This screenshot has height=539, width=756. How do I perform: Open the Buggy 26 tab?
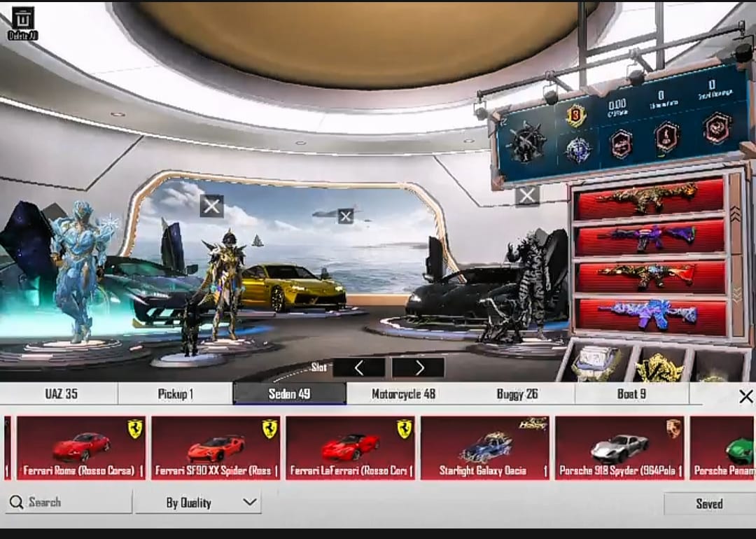517,394
